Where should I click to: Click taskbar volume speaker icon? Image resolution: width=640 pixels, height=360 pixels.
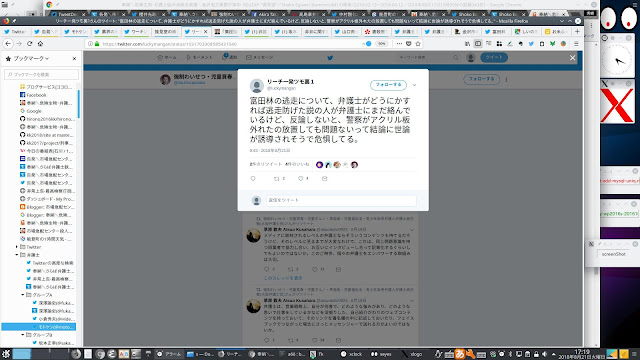point(544,354)
